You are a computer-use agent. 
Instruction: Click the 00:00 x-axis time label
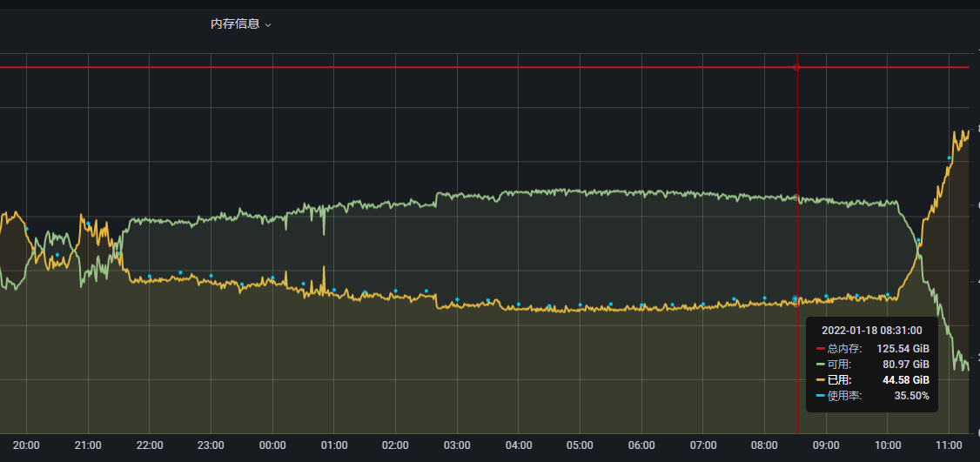point(272,445)
